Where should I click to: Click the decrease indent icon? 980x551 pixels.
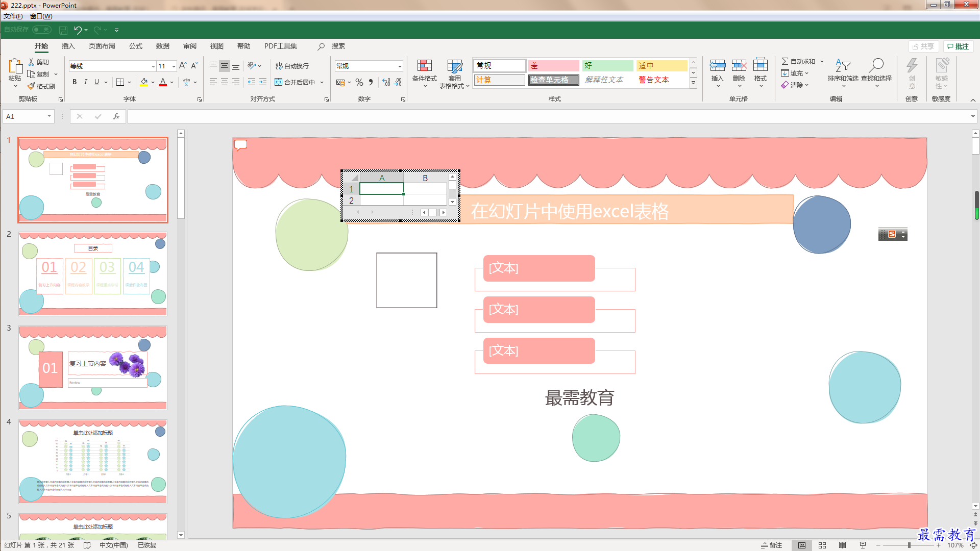pyautogui.click(x=252, y=82)
